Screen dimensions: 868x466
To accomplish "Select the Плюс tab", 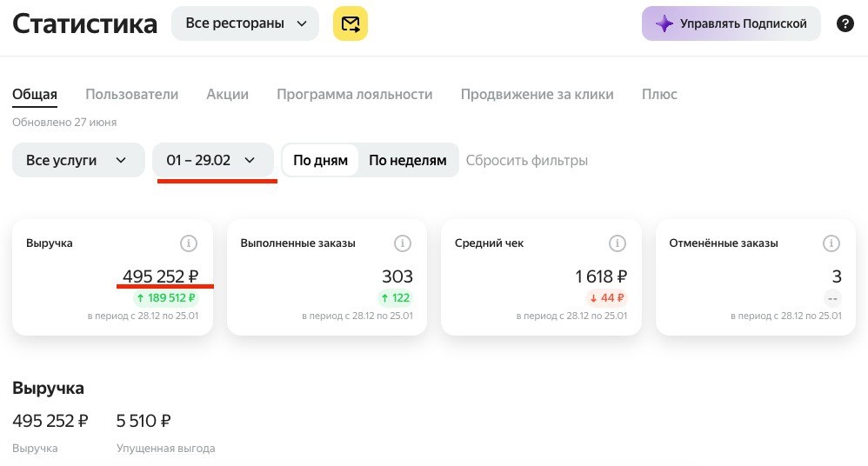I will (x=659, y=94).
